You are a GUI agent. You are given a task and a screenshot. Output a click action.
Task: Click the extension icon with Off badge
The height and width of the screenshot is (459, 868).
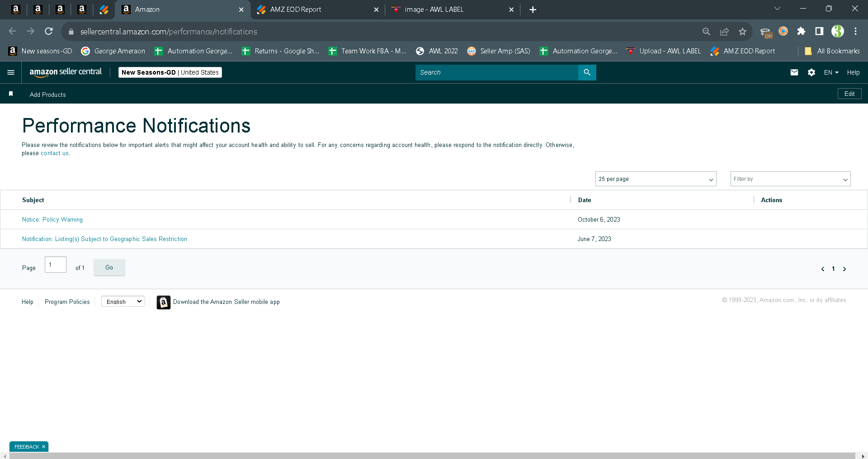tap(766, 33)
